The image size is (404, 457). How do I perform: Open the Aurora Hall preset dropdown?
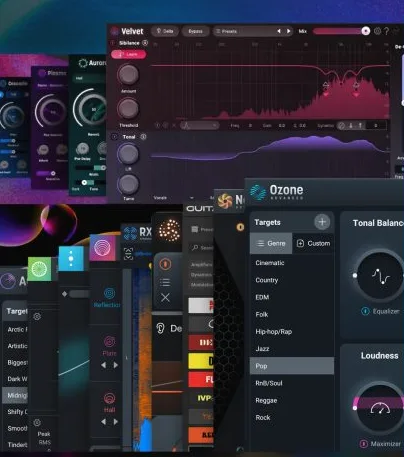89,78
